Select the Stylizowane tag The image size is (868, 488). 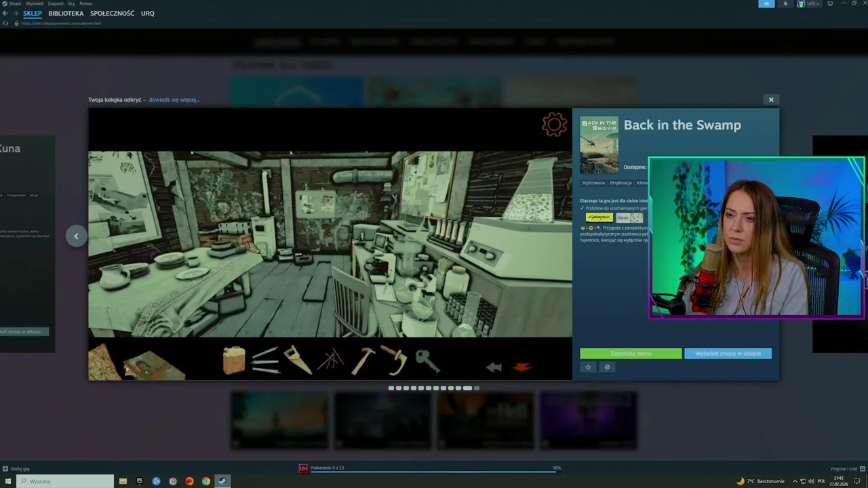point(593,183)
